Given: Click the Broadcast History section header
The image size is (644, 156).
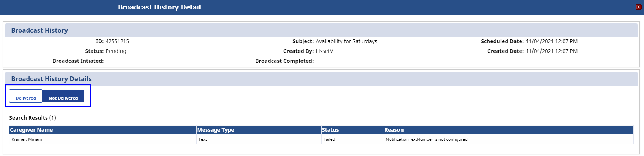Looking at the screenshot, I should coord(39,30).
